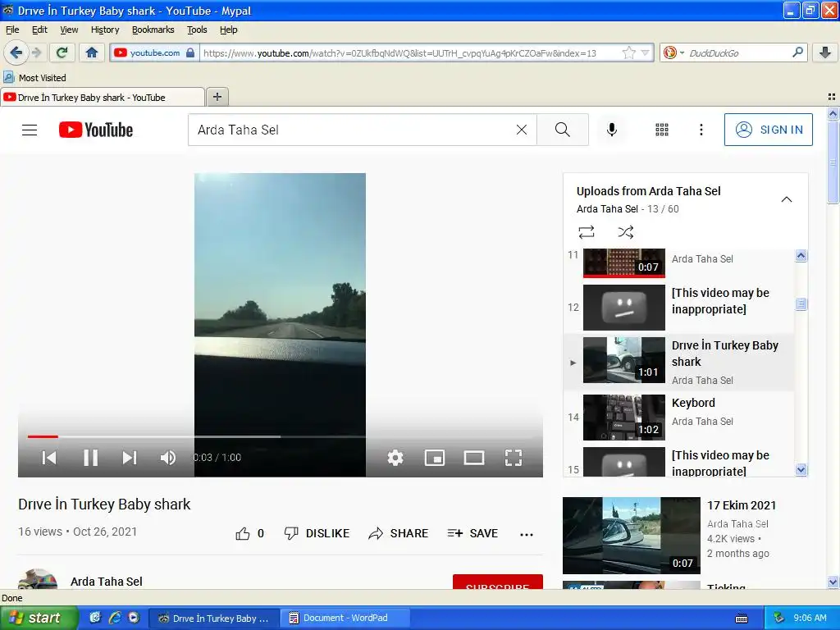The width and height of the screenshot is (840, 630).
Task: Enter full screen mode
Action: coord(514,458)
